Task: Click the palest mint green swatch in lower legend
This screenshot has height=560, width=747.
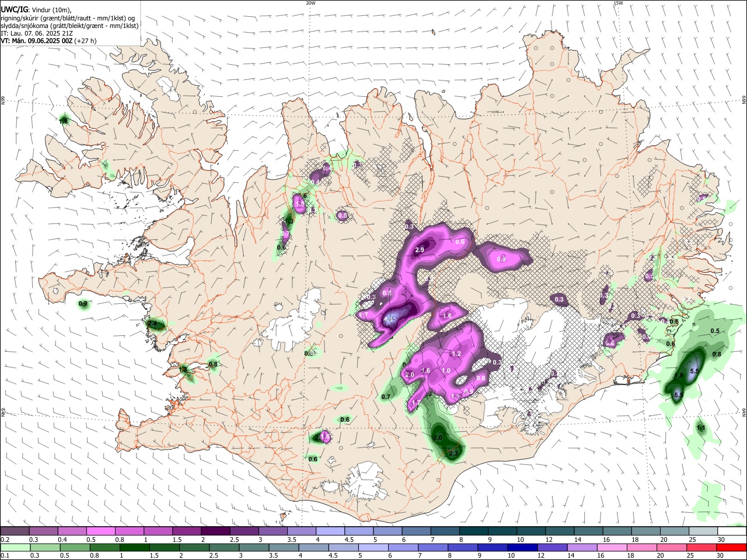Action: [x=15, y=547]
